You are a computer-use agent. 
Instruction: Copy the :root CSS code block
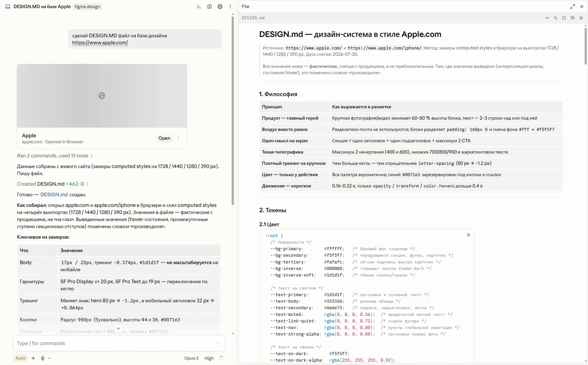[468, 235]
